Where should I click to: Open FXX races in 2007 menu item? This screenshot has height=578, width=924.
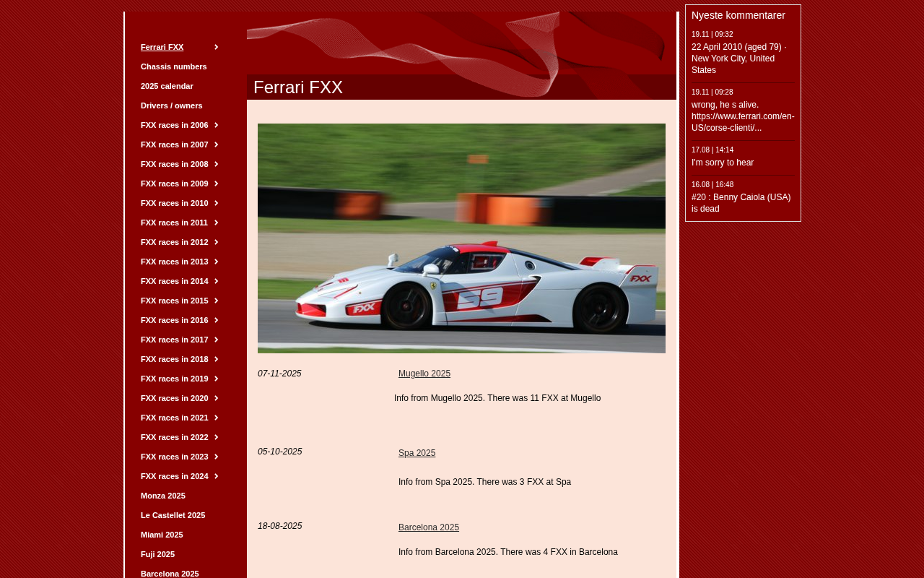coord(174,144)
